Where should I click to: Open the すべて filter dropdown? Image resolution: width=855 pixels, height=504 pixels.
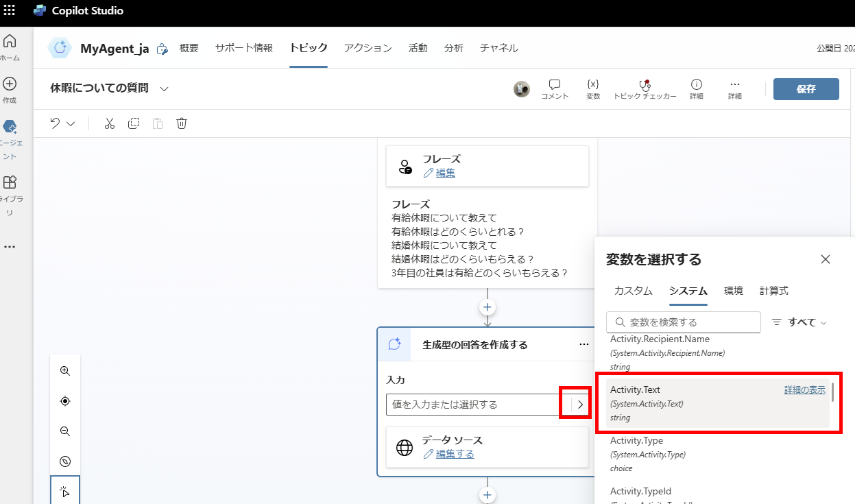click(x=798, y=322)
